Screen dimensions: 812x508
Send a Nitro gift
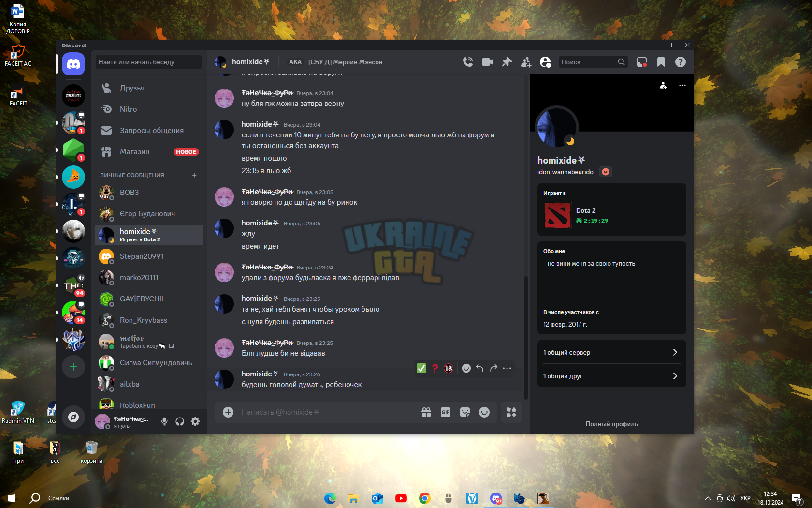[x=426, y=412]
